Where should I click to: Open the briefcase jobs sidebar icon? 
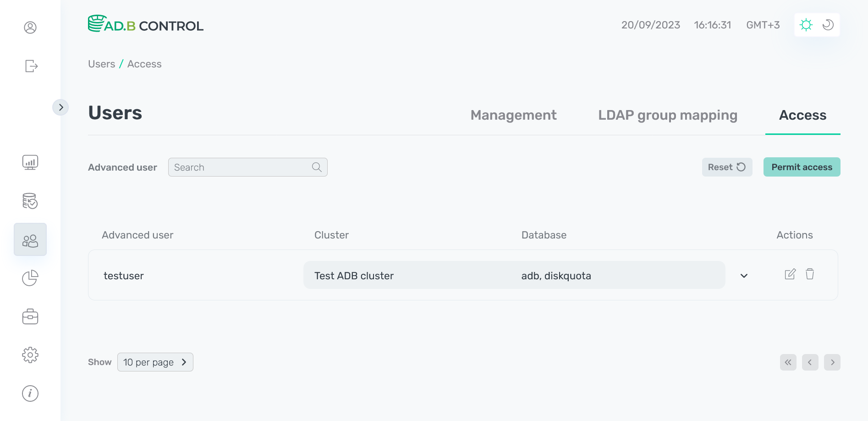click(30, 316)
